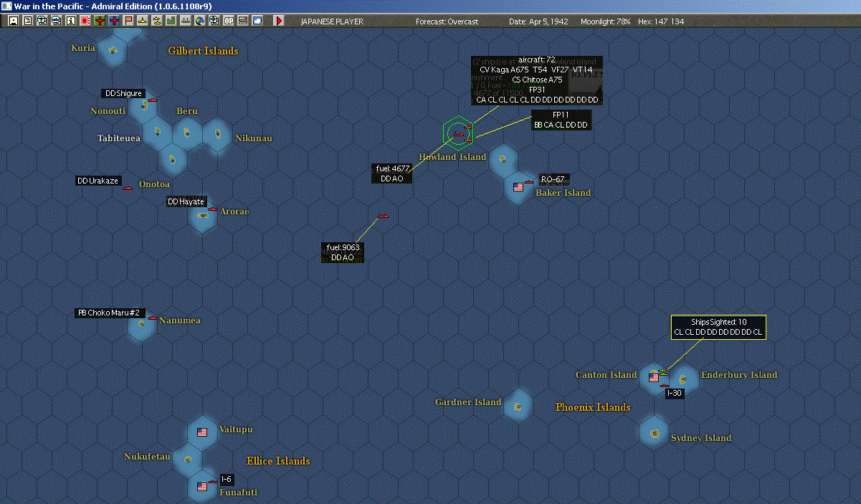Screen dimensions: 861x504
Task: Click US flag on Baker Island
Action: point(518,187)
